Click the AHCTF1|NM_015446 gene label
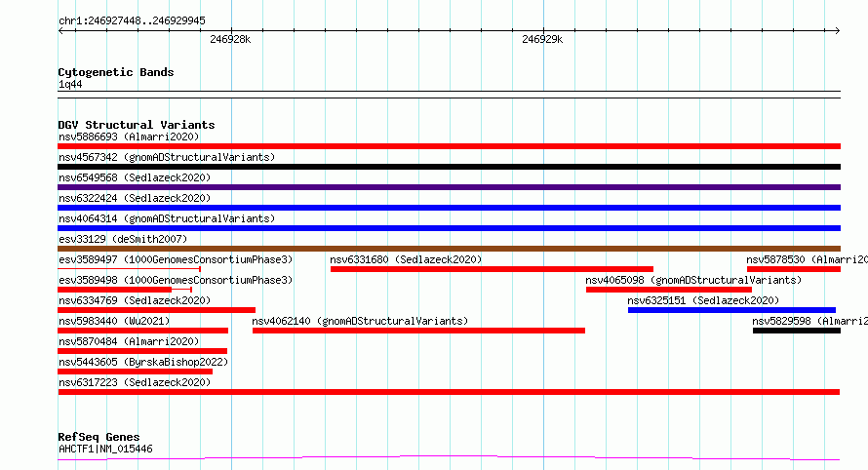Screen dimensions: 868x470 tap(105, 449)
